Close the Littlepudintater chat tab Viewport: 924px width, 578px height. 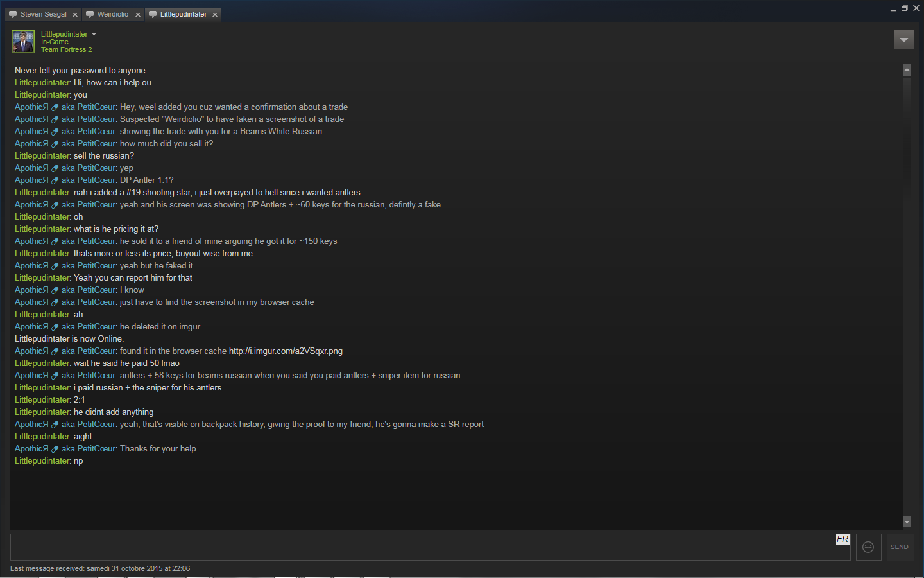click(x=215, y=15)
